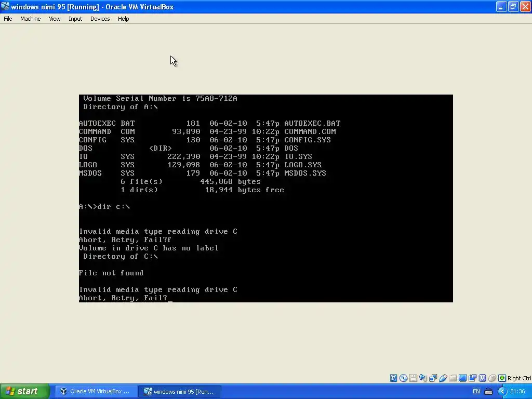Open the Help menu

[124, 19]
